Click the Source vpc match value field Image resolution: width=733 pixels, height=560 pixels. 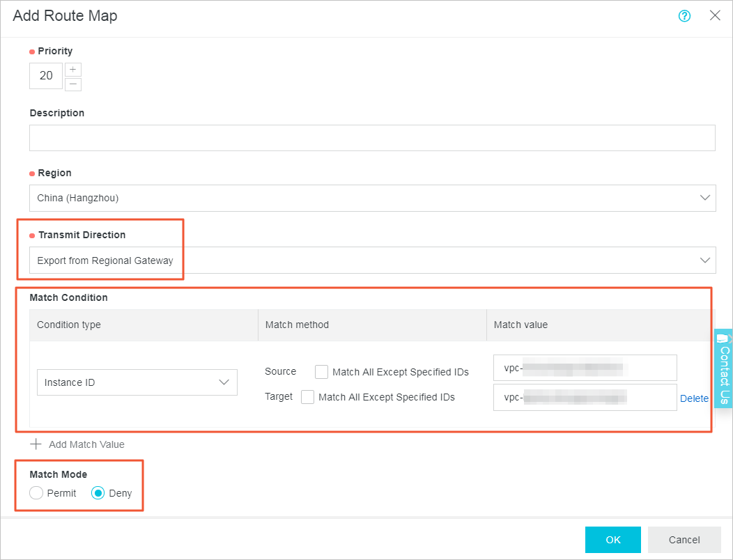[585, 368]
